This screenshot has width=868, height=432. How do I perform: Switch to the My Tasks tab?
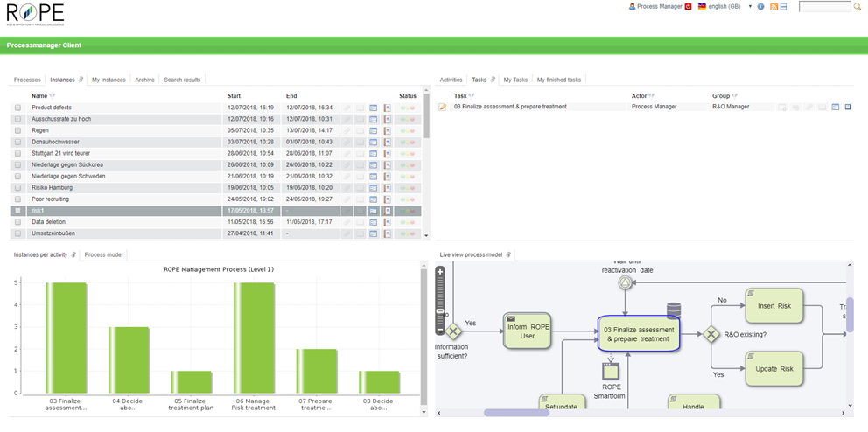coord(515,80)
